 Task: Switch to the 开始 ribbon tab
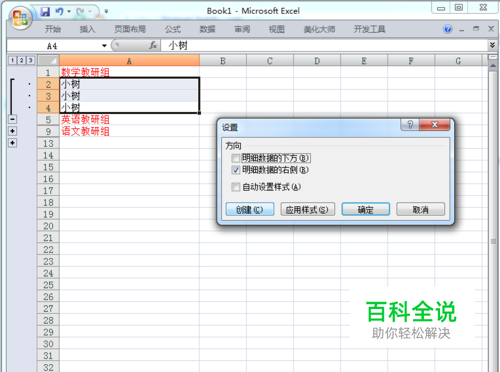click(x=53, y=29)
